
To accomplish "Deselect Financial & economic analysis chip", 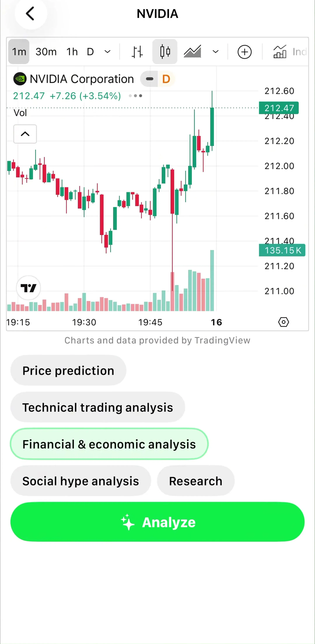I will click(x=109, y=444).
